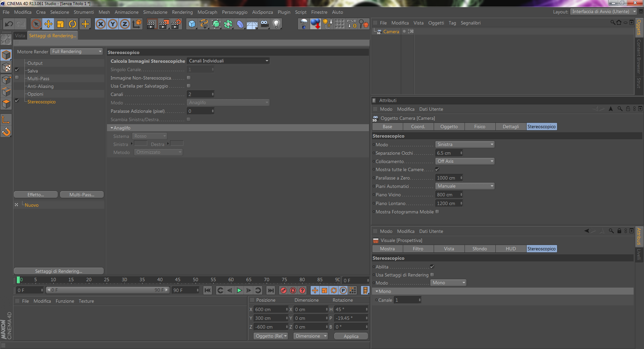Viewport: 644px width, 349px height.
Task: Toggle the Z axis lock
Action: pyautogui.click(x=125, y=24)
